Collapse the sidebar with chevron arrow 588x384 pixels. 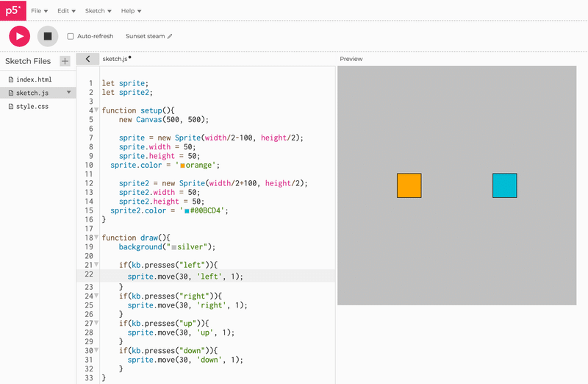click(x=87, y=59)
